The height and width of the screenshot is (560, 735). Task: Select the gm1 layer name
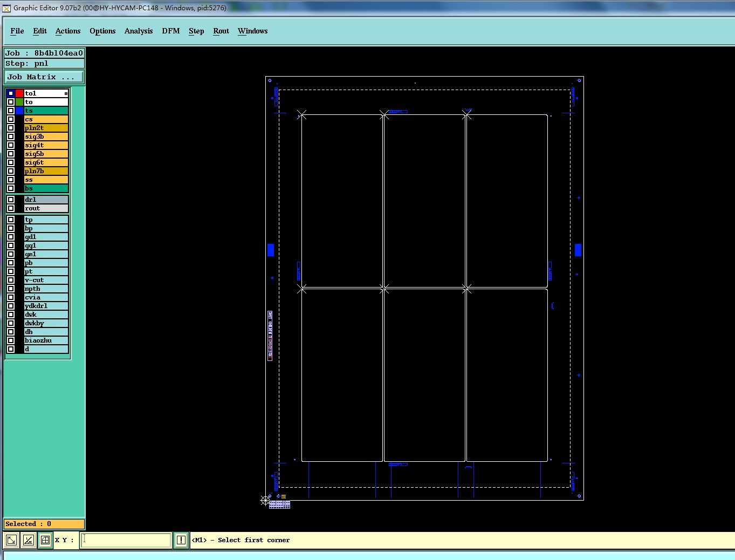tap(46, 254)
